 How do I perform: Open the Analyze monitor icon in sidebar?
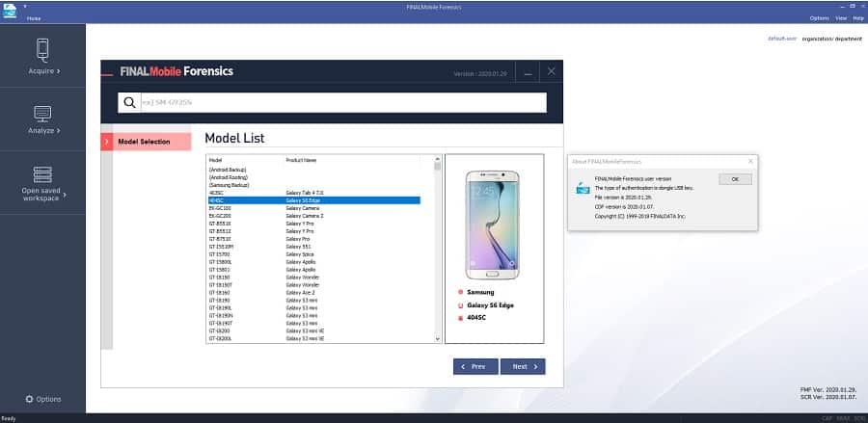[x=42, y=114]
